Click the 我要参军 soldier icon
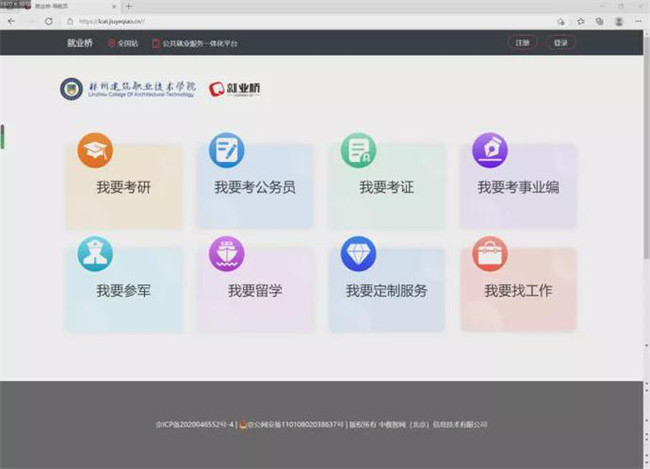The width and height of the screenshot is (650, 469). tap(95, 253)
